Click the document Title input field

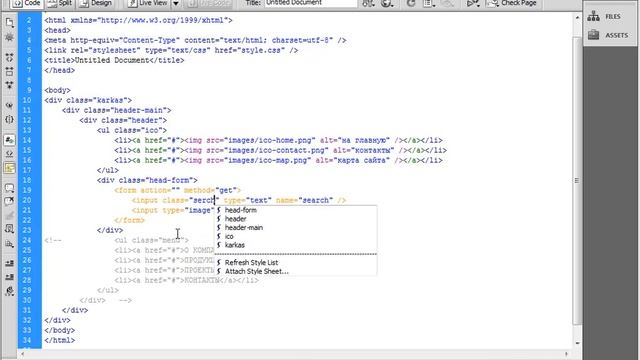[x=311, y=3]
